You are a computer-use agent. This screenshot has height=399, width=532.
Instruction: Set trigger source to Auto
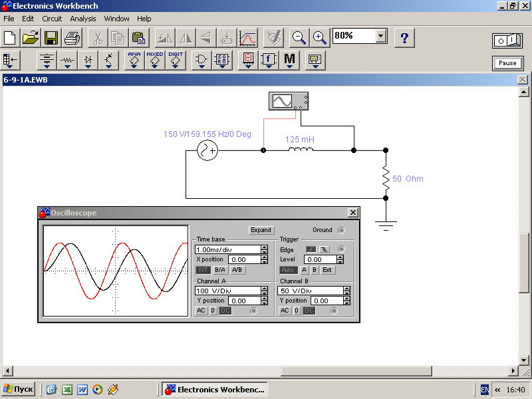point(288,270)
